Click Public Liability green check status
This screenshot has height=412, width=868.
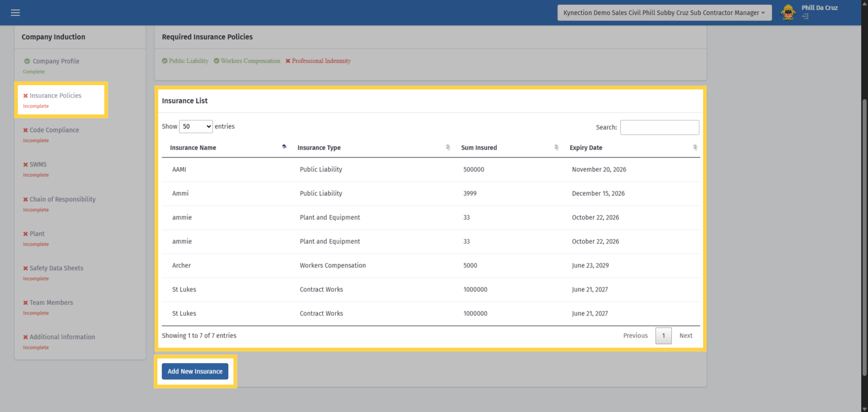(x=185, y=61)
